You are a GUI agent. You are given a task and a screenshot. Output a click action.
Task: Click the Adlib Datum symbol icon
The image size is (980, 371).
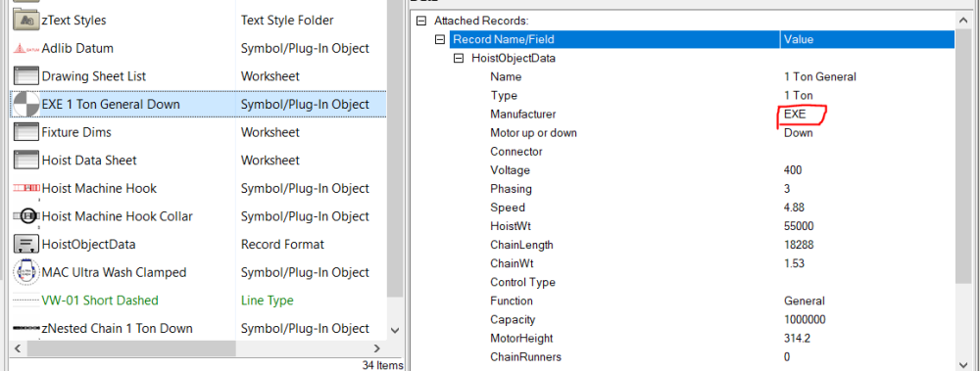click(26, 48)
